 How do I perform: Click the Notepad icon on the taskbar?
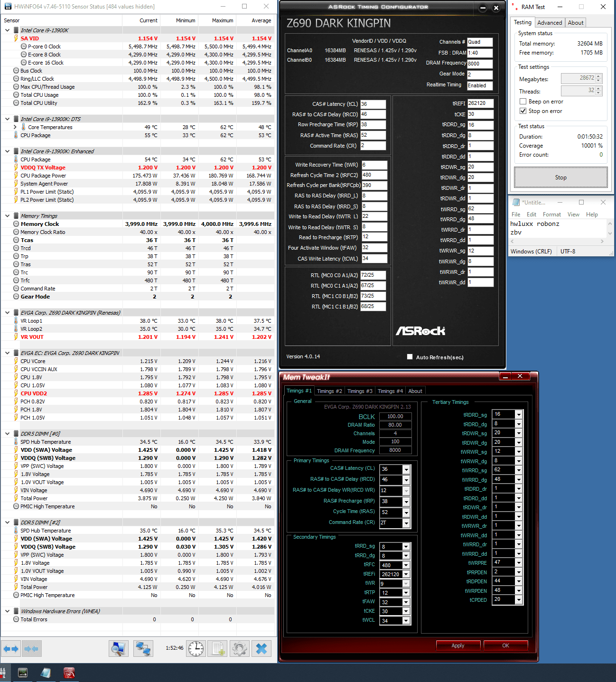[x=46, y=673]
